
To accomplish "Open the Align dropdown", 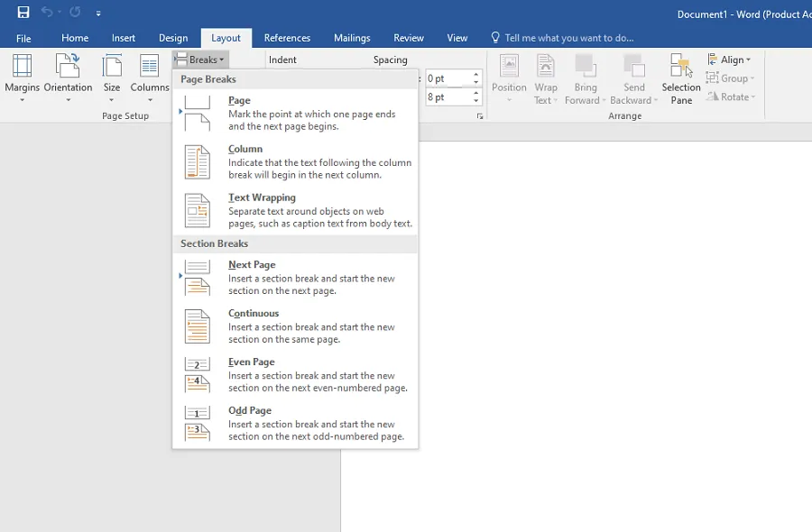I will pos(729,60).
